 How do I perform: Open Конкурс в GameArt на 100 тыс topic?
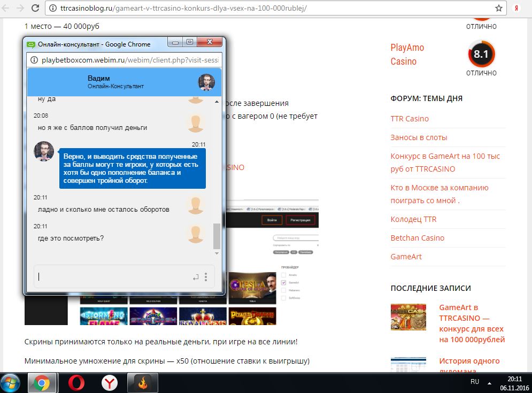pyautogui.click(x=445, y=163)
